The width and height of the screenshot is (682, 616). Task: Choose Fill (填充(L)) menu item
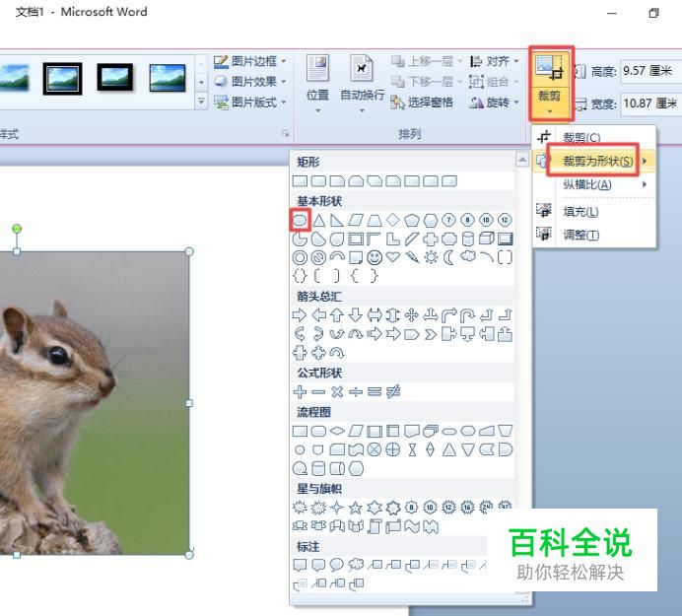pyautogui.click(x=594, y=212)
